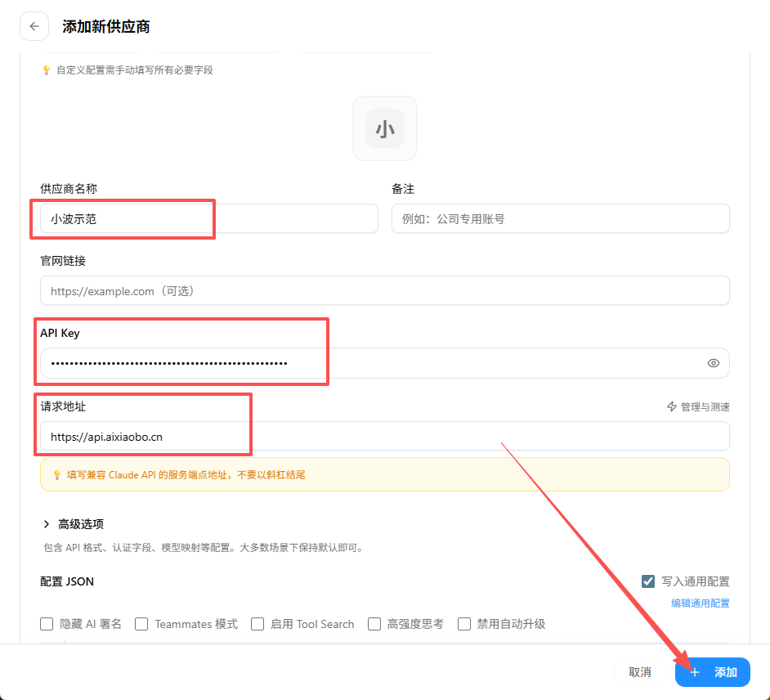Click the provider avatar icon "小"

(384, 128)
